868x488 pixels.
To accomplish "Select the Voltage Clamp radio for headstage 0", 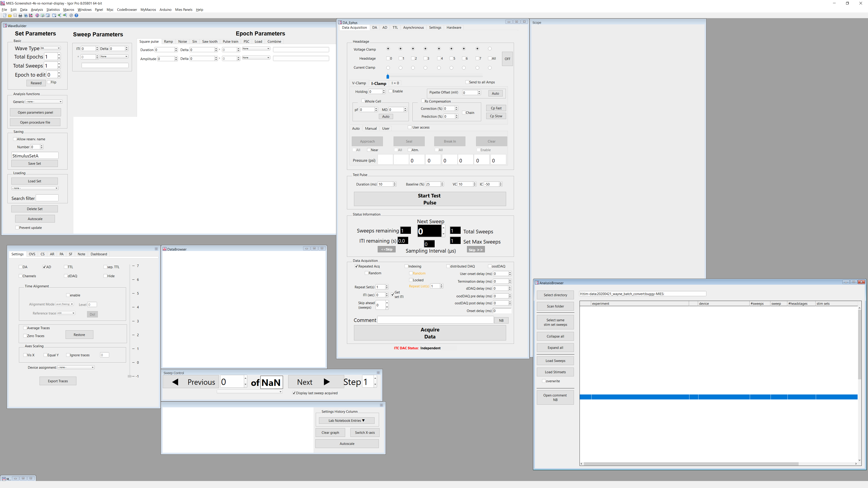I will [388, 49].
